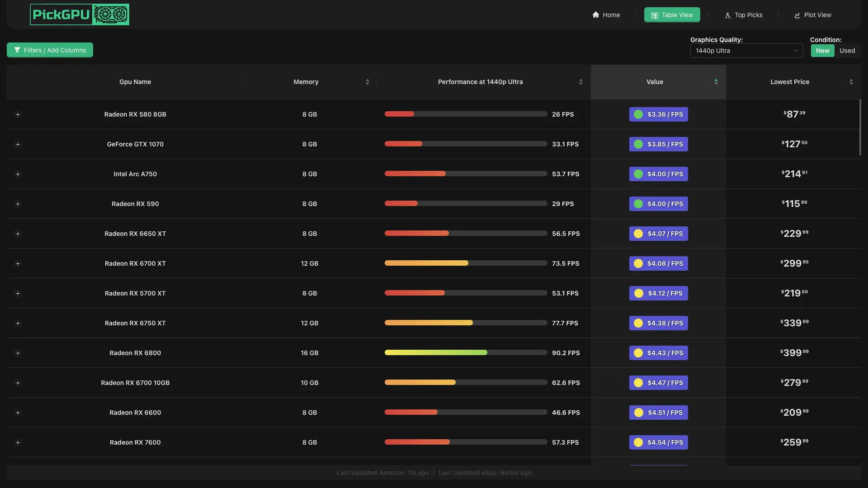Screen dimensions: 868x488
Task: Go to Plot View
Action: (x=813, y=15)
